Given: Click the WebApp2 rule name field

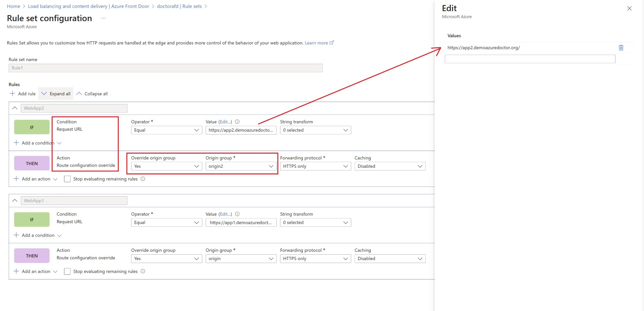Looking at the screenshot, I should click(x=74, y=108).
